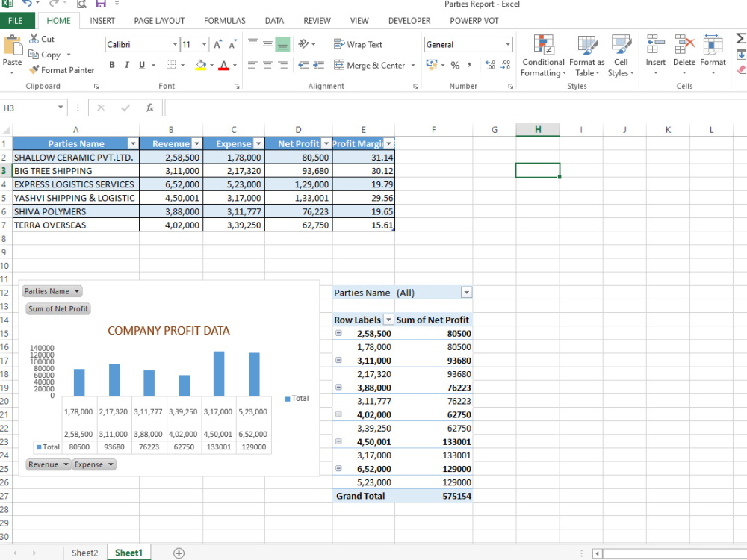Align text left
Viewport: 747px width, 560px height.
[252, 65]
